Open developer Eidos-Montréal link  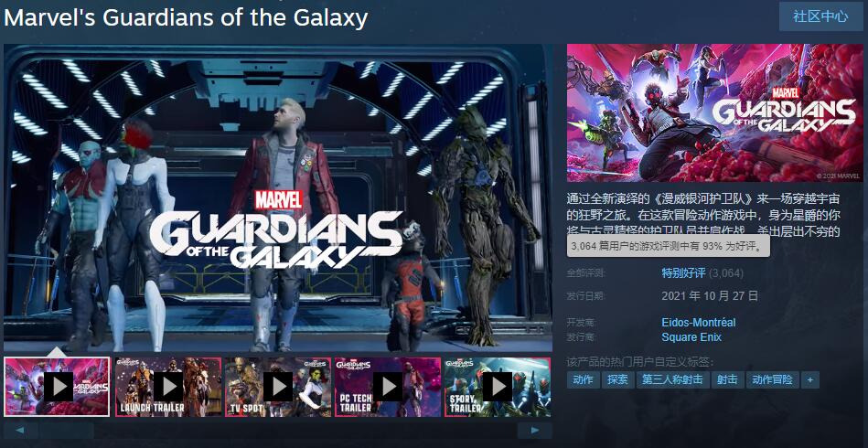tap(699, 323)
